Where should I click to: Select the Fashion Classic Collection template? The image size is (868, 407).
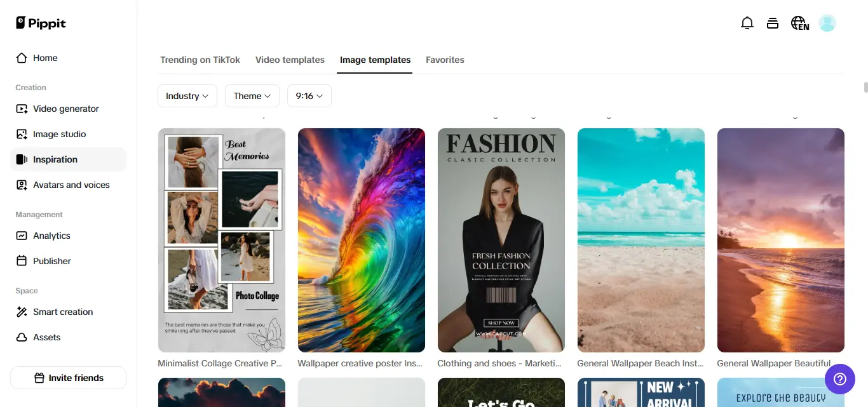[x=501, y=240]
